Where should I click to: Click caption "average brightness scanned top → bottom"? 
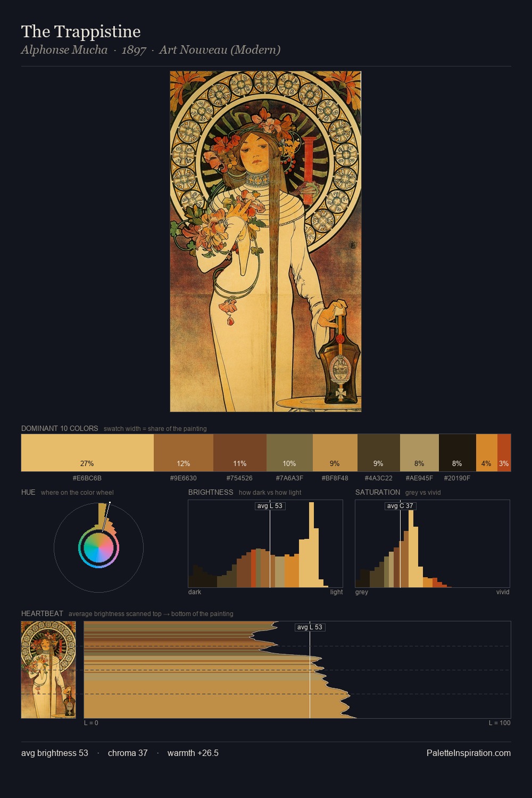click(151, 614)
